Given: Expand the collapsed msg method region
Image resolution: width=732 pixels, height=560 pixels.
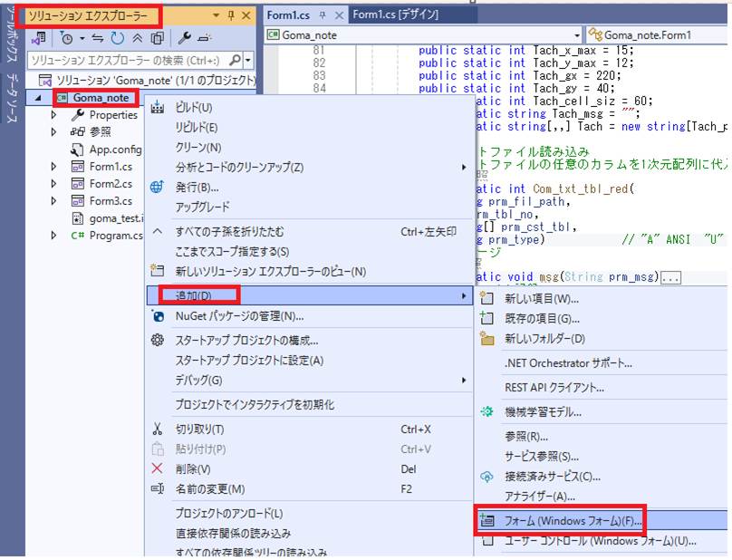Looking at the screenshot, I should click(671, 277).
